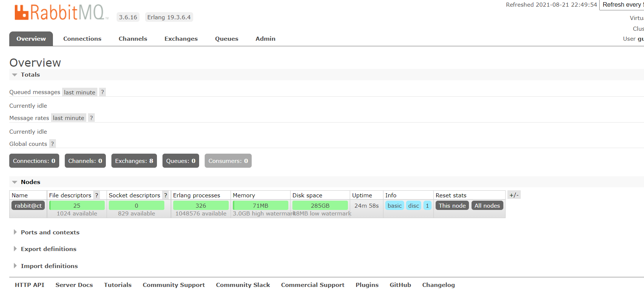This screenshot has height=301, width=644.
Task: Change Message rates last minute range
Action: 68,118
